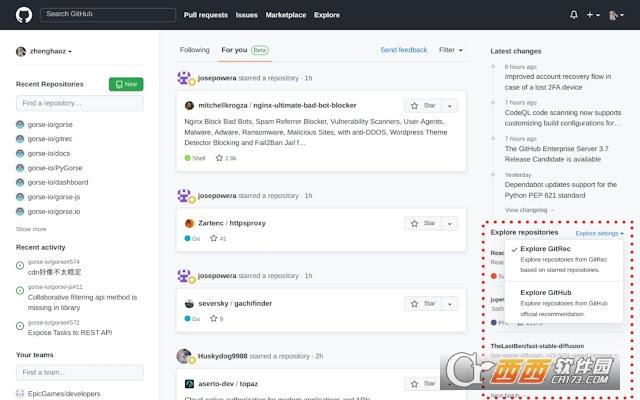640x400 pixels.
Task: Star the Zartenc / httpsproxy repository
Action: coord(423,223)
